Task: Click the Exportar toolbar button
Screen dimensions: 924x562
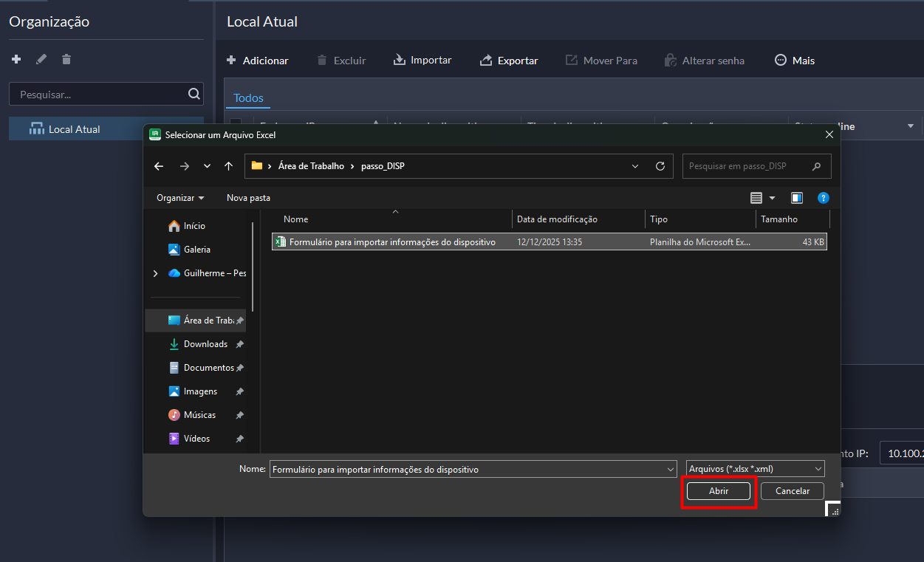Action: (x=509, y=61)
